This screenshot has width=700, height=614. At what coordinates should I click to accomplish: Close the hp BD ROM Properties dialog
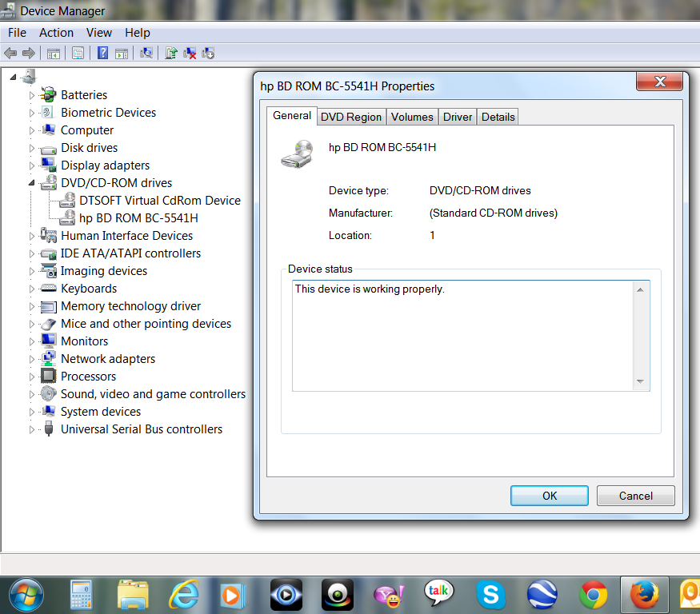pyautogui.click(x=659, y=82)
